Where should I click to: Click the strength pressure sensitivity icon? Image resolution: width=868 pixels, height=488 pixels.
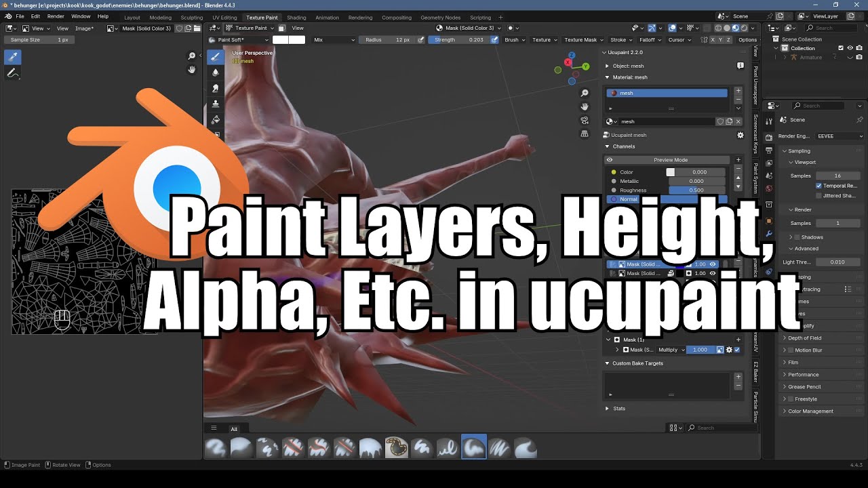click(x=494, y=40)
